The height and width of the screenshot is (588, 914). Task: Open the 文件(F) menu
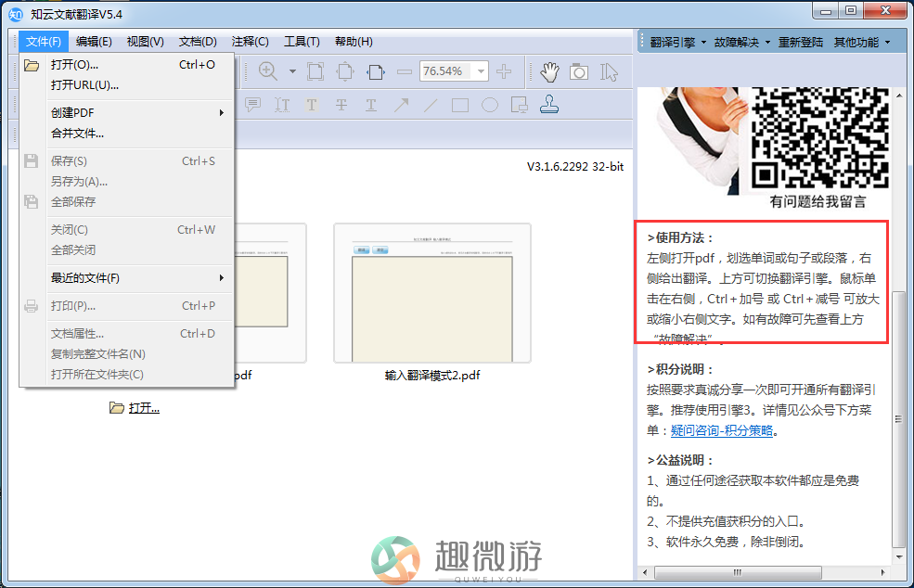click(43, 42)
